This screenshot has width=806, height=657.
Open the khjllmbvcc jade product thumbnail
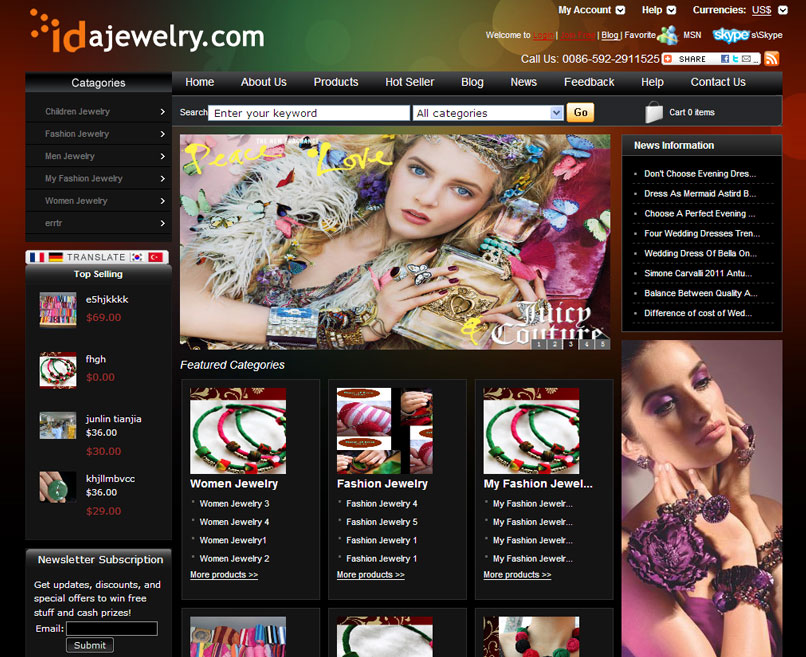pyautogui.click(x=58, y=487)
